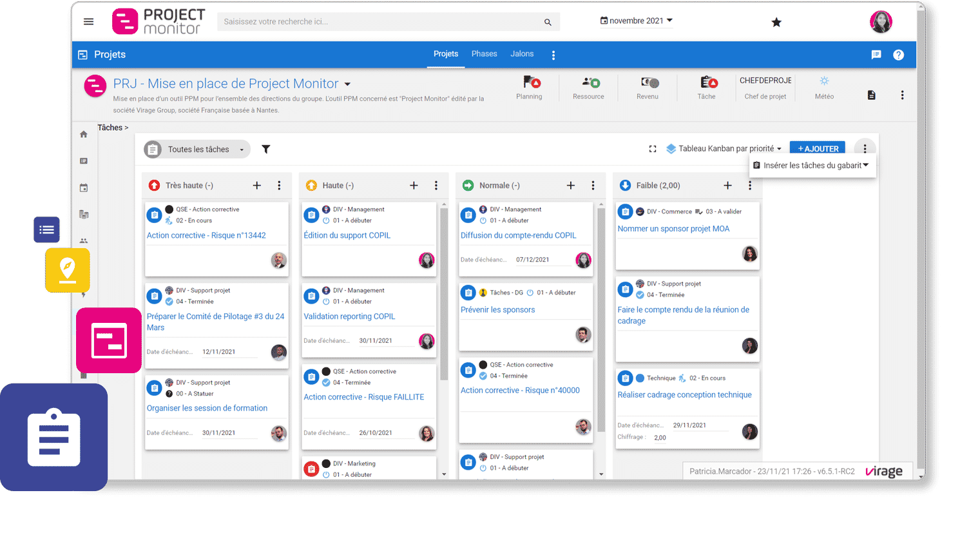Go to home icon in left sidebar
Screen dimensions: 980x553
coord(84,135)
